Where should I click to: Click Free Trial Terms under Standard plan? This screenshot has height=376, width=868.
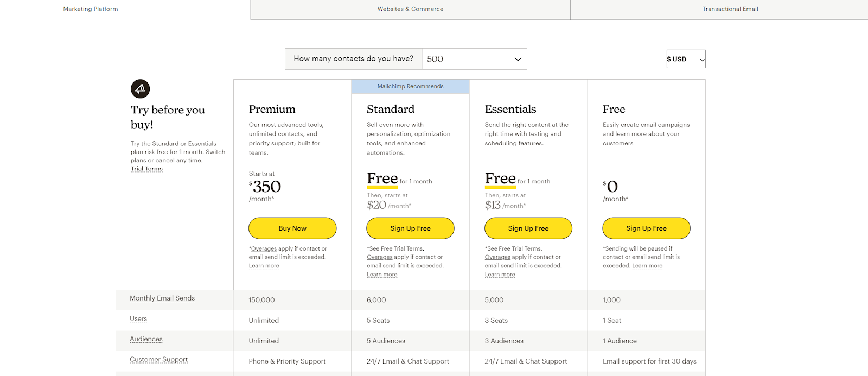(401, 249)
